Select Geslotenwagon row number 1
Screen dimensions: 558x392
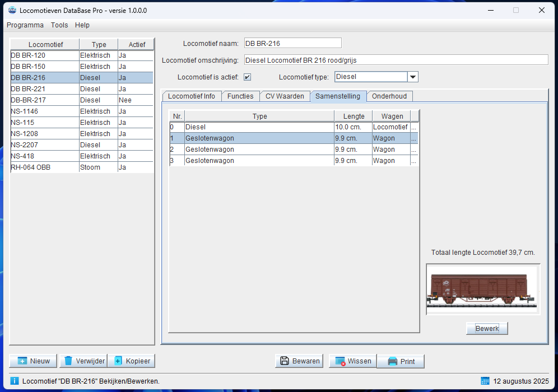(294, 138)
